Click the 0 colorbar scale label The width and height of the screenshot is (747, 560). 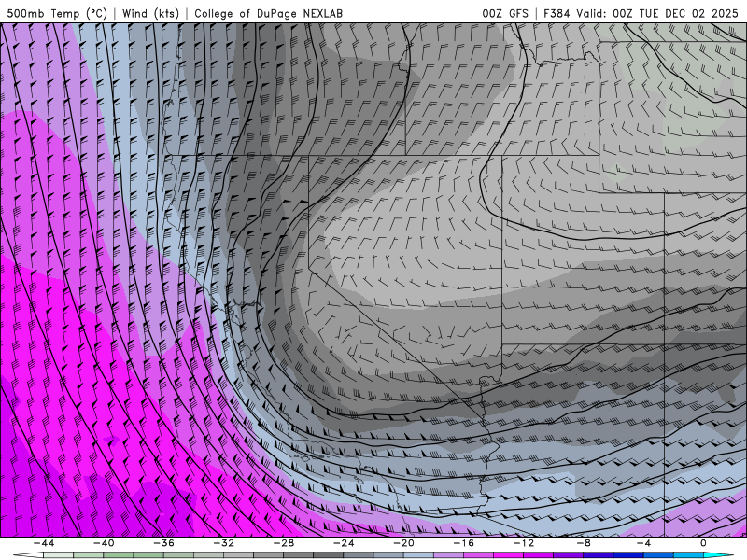pyautogui.click(x=704, y=543)
